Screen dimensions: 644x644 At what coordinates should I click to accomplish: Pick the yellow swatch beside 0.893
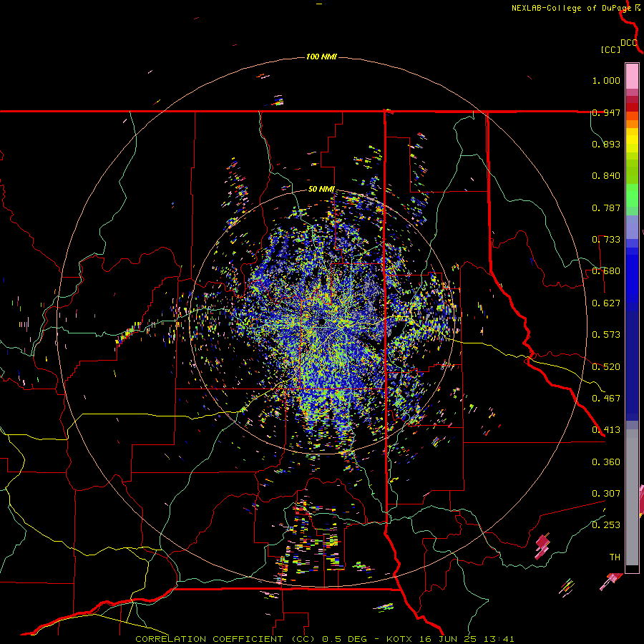632,144
